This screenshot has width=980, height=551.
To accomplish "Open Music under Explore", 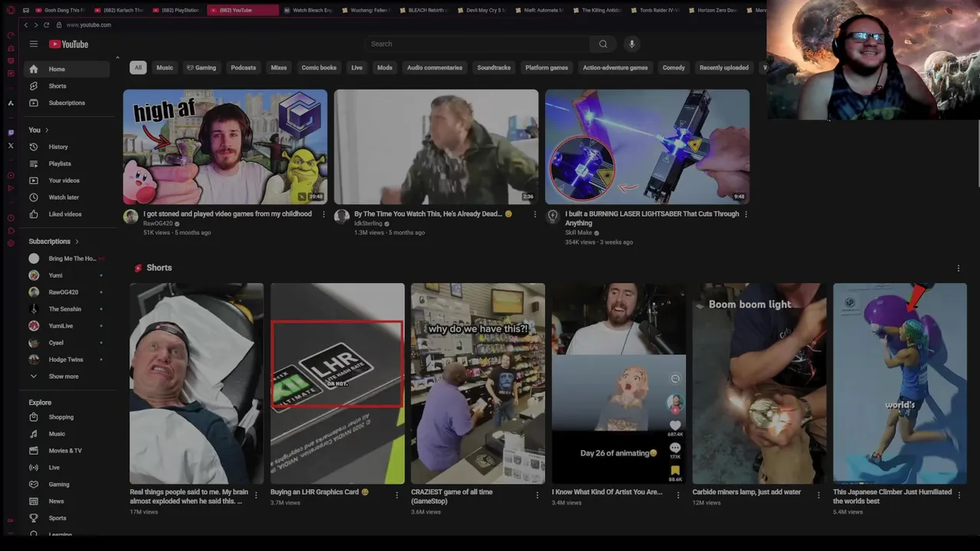I will [x=67, y=434].
